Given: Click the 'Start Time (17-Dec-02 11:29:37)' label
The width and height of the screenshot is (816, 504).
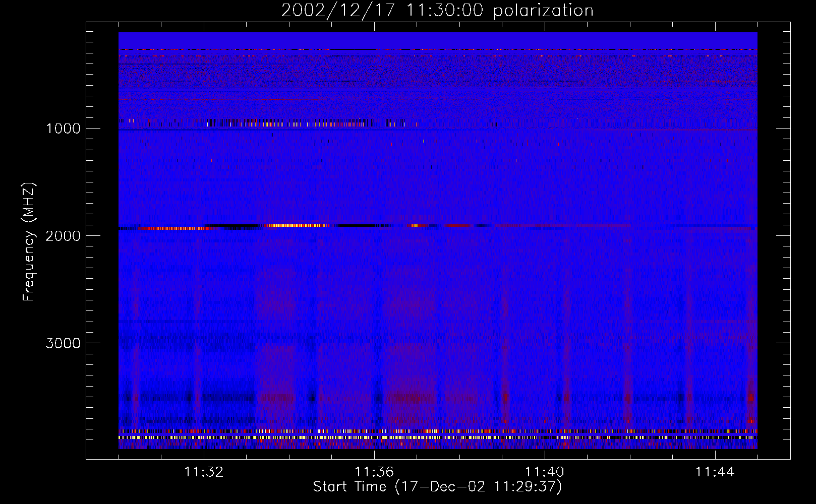Looking at the screenshot, I should pyautogui.click(x=437, y=487).
